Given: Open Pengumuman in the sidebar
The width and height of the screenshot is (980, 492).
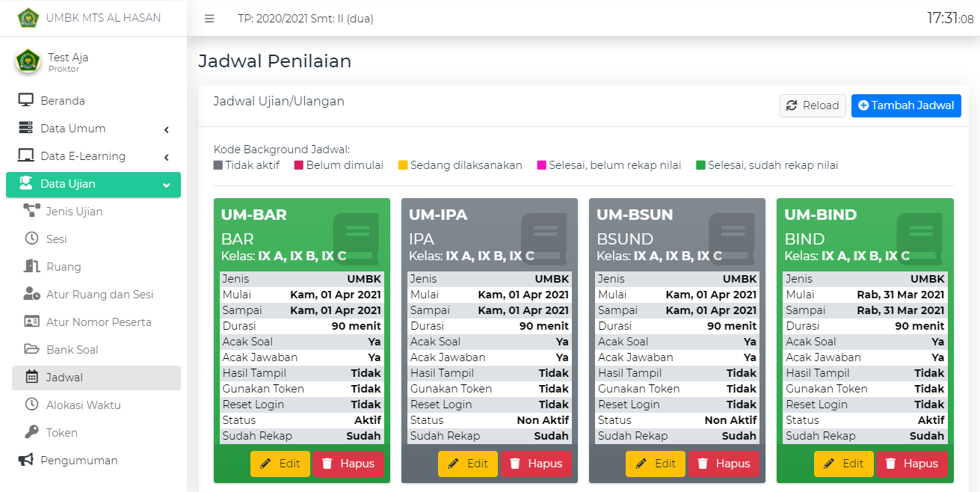Looking at the screenshot, I should [x=78, y=461].
